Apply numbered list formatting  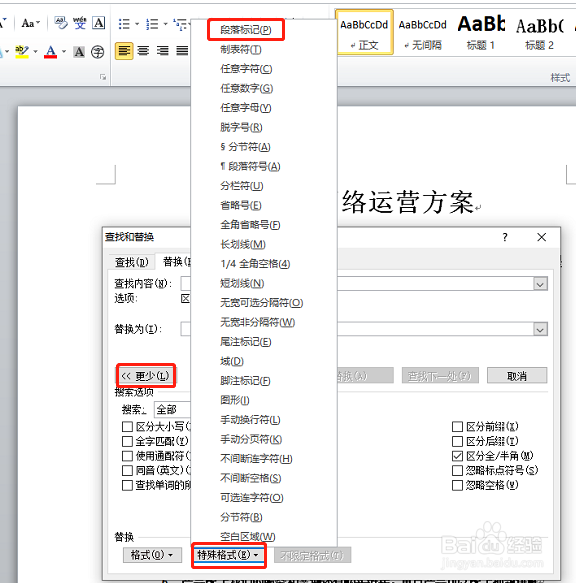click(x=152, y=24)
